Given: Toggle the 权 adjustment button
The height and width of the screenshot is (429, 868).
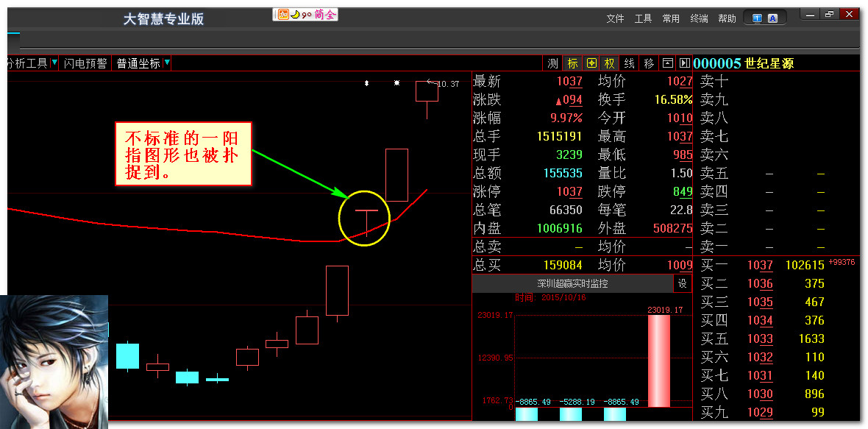Looking at the screenshot, I should point(610,63).
